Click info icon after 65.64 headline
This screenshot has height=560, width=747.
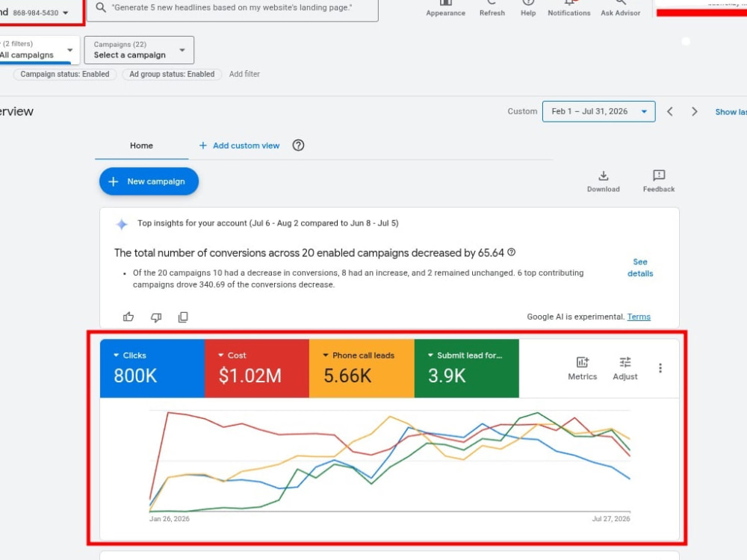[x=511, y=252]
